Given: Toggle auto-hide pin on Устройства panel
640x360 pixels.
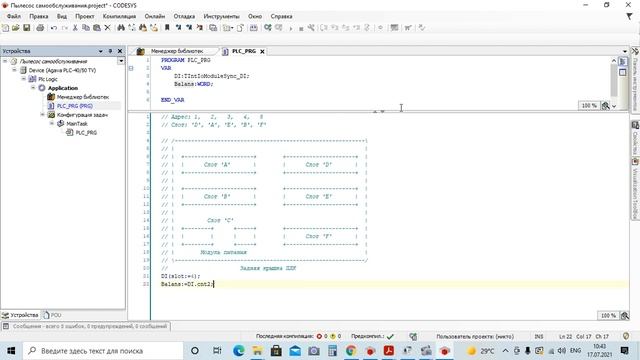Looking at the screenshot, I should click(x=110, y=51).
